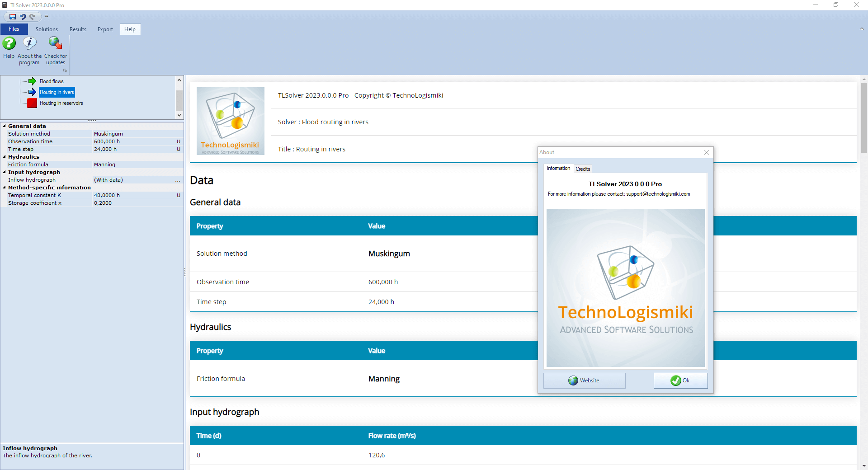Open the quick access toolbar customize dropdown
The width and height of the screenshot is (868, 470).
47,17
